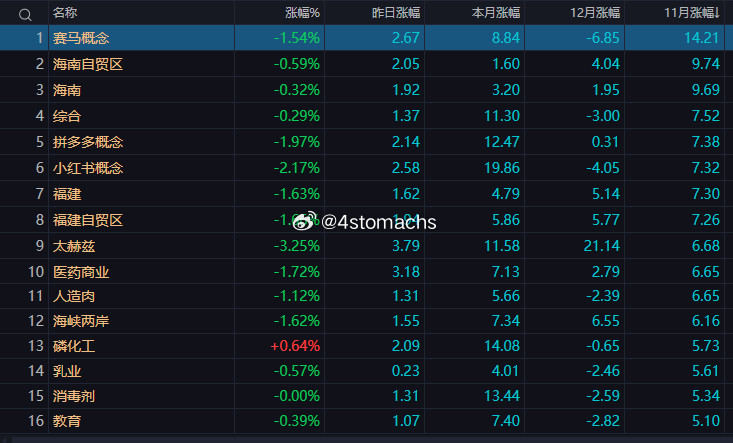This screenshot has height=443, width=733.
Task: Open 医药商业 sector
Action: click(x=81, y=272)
